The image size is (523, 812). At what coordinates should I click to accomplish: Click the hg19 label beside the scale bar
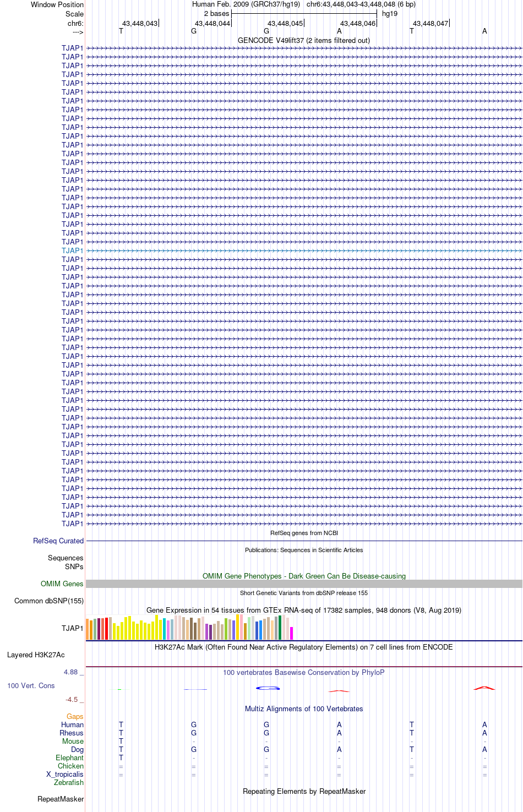pos(390,14)
